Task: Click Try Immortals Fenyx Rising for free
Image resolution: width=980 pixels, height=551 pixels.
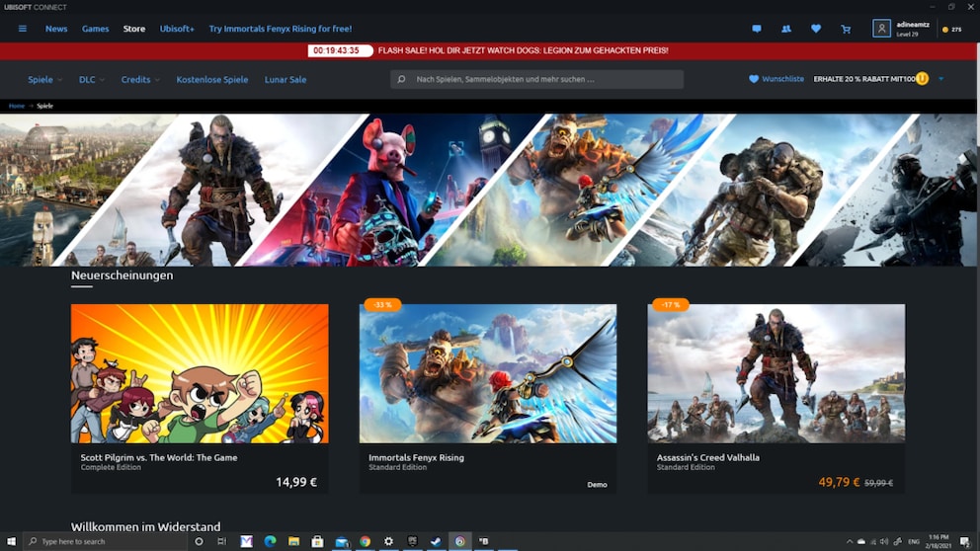Action: (280, 29)
